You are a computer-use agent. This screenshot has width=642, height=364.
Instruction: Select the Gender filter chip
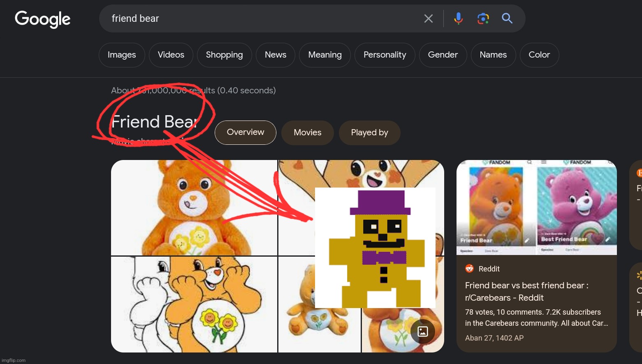coord(443,55)
